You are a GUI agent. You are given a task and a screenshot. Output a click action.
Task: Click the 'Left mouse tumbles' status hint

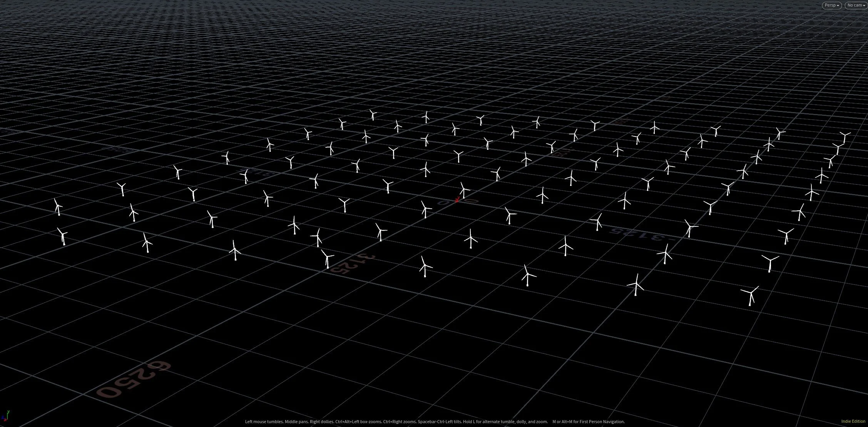click(x=264, y=422)
